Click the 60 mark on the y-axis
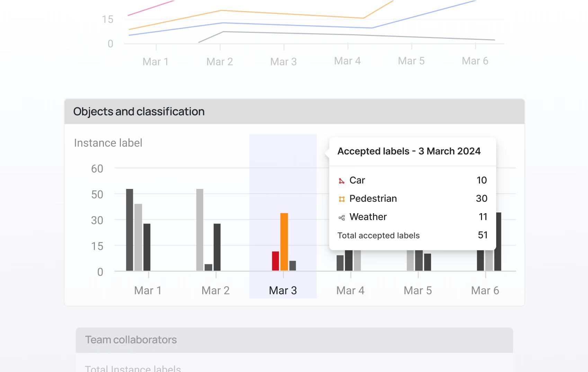 (97, 169)
